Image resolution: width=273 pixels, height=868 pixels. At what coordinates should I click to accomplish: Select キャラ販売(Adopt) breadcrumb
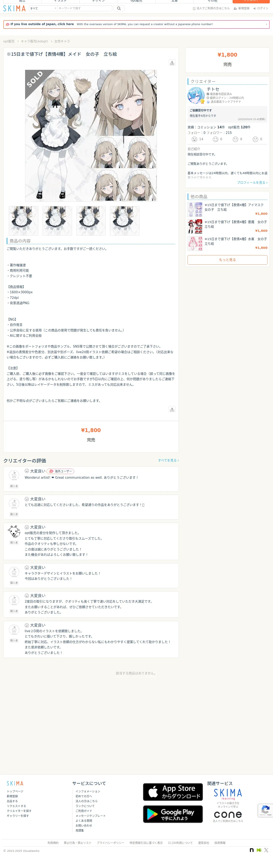click(34, 42)
